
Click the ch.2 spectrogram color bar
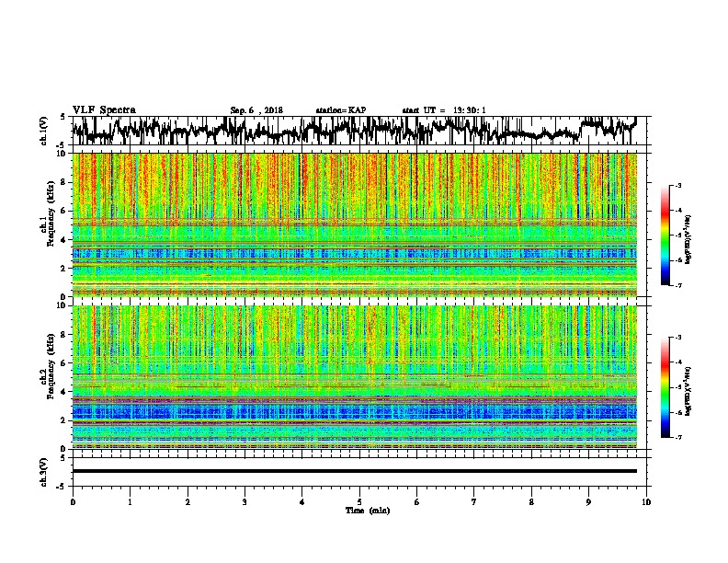click(665, 387)
